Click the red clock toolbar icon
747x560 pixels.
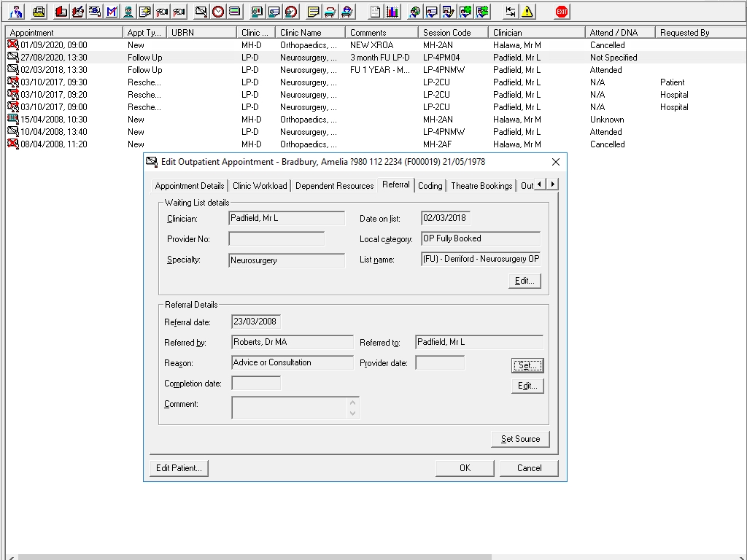coord(218,12)
